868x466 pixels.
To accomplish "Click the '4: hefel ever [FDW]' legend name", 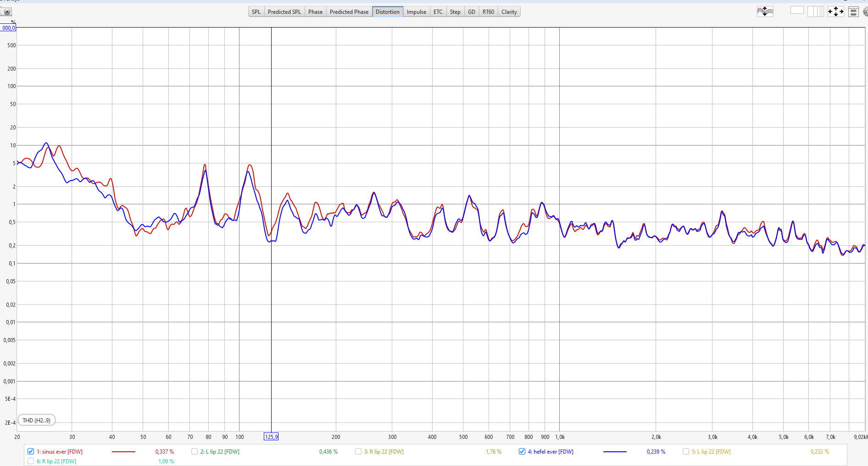I will 551,452.
